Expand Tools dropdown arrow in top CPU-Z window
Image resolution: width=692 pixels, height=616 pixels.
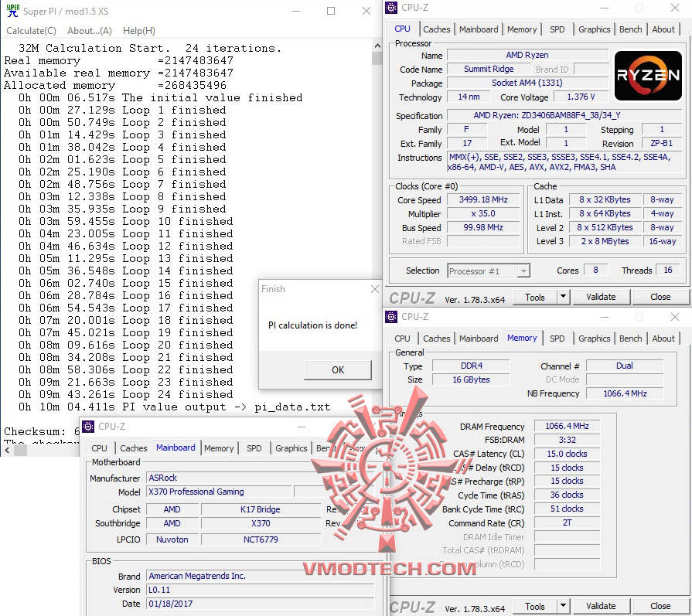pos(564,298)
